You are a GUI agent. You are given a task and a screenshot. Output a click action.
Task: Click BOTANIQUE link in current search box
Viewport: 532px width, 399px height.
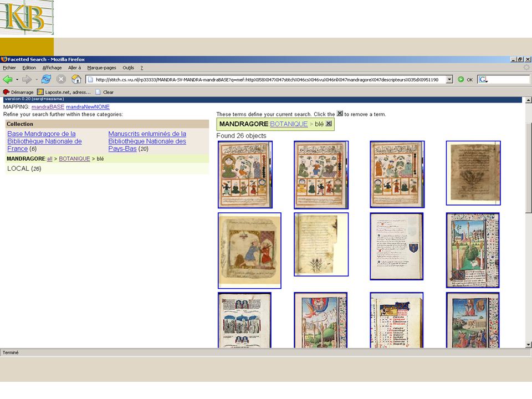289,124
